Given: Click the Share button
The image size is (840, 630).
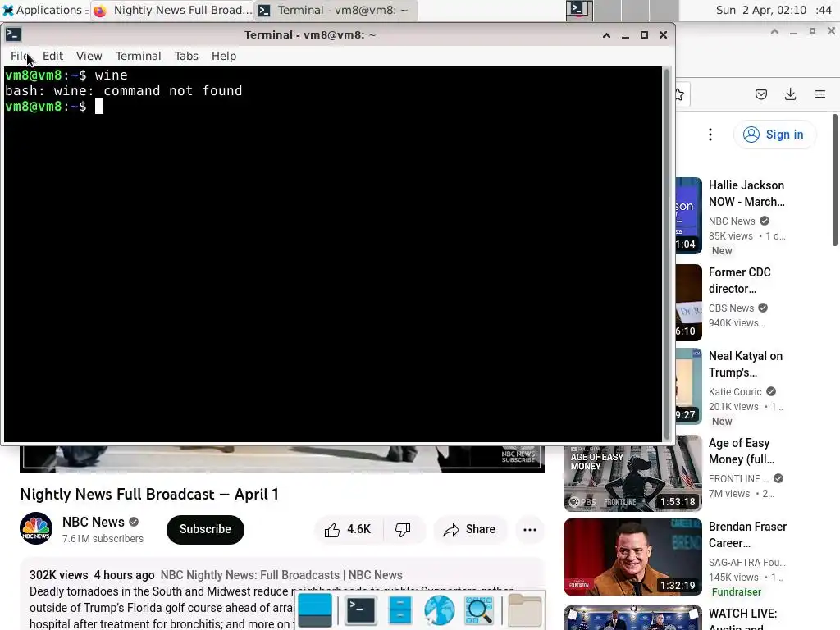Looking at the screenshot, I should tap(470, 529).
